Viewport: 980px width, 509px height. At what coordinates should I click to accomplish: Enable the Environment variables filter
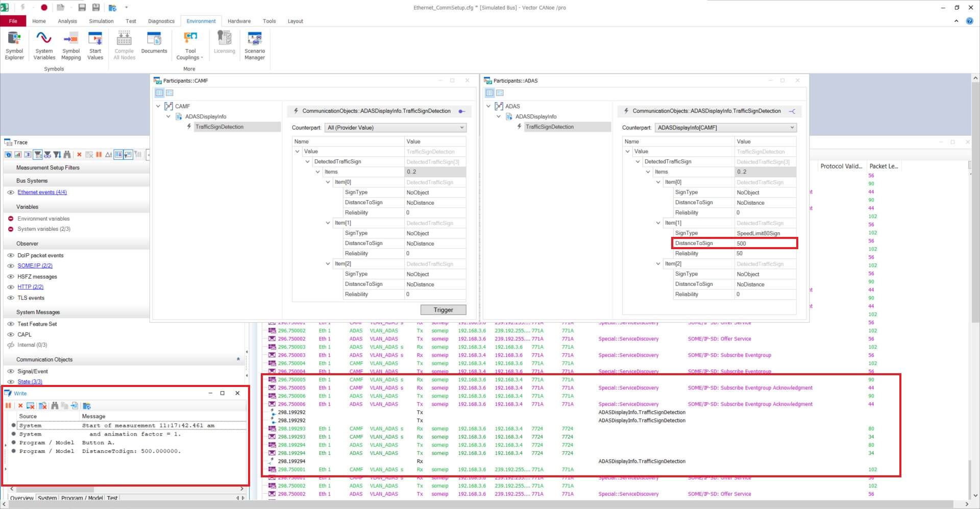tap(11, 219)
